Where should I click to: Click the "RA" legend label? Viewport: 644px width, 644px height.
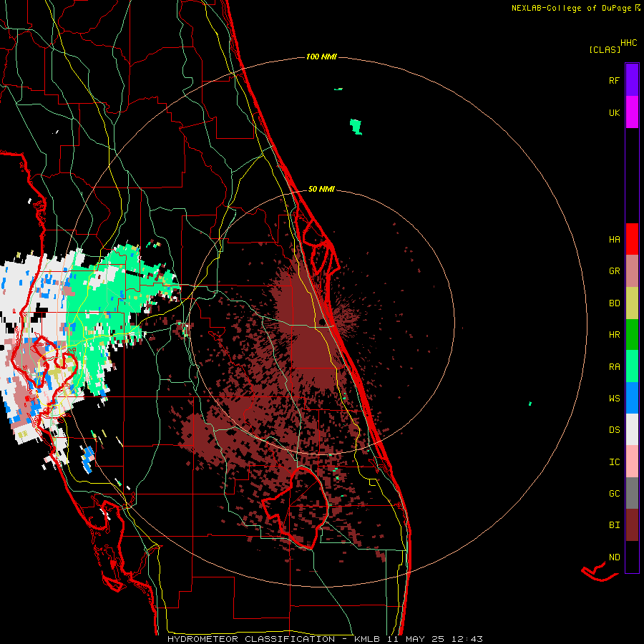[614, 367]
